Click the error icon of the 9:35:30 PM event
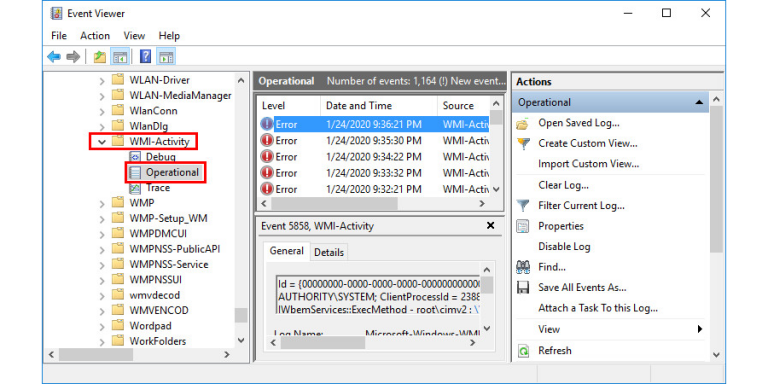768x384 pixels. pos(267,141)
